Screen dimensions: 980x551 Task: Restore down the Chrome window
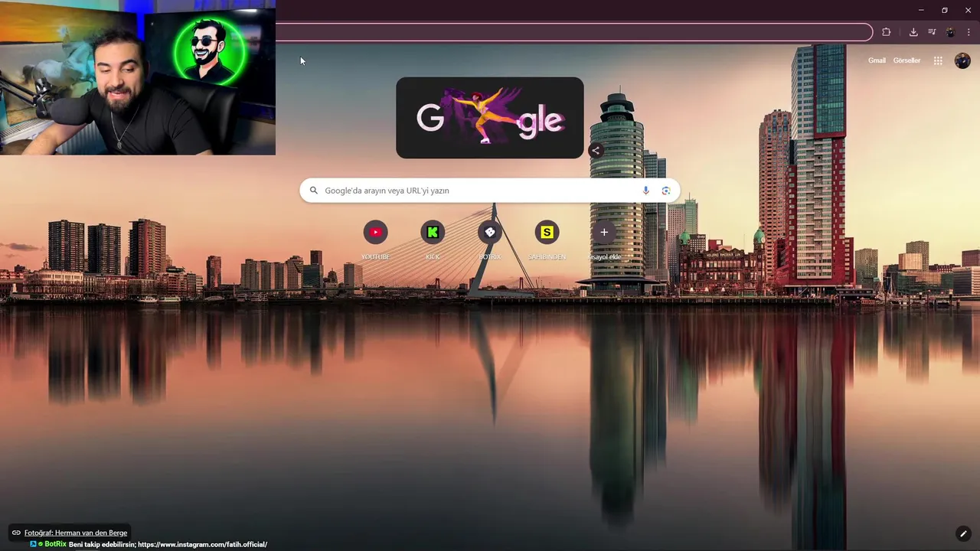[x=945, y=10]
